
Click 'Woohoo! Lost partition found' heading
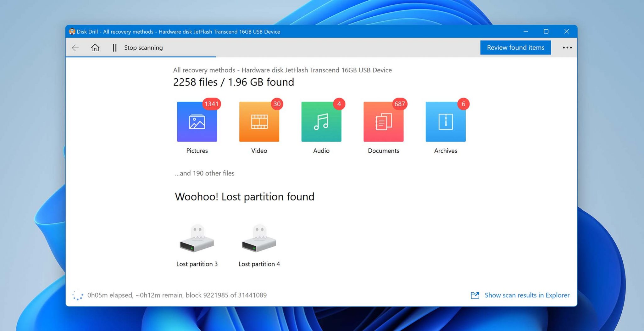(x=245, y=197)
